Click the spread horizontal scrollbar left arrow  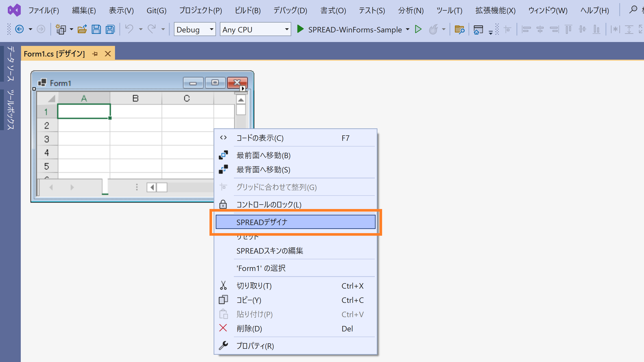click(152, 187)
